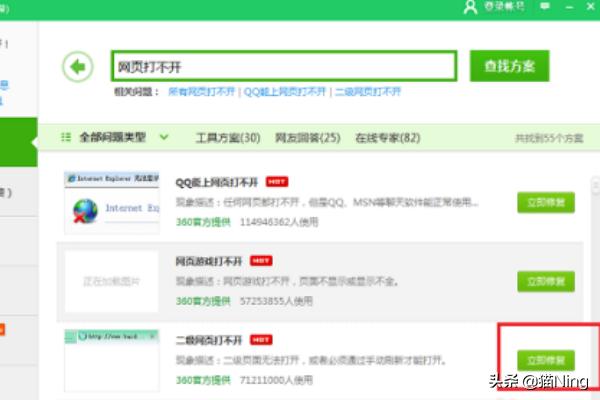
Task: Open the 网页游戏打不开 solution title
Action: (x=209, y=261)
